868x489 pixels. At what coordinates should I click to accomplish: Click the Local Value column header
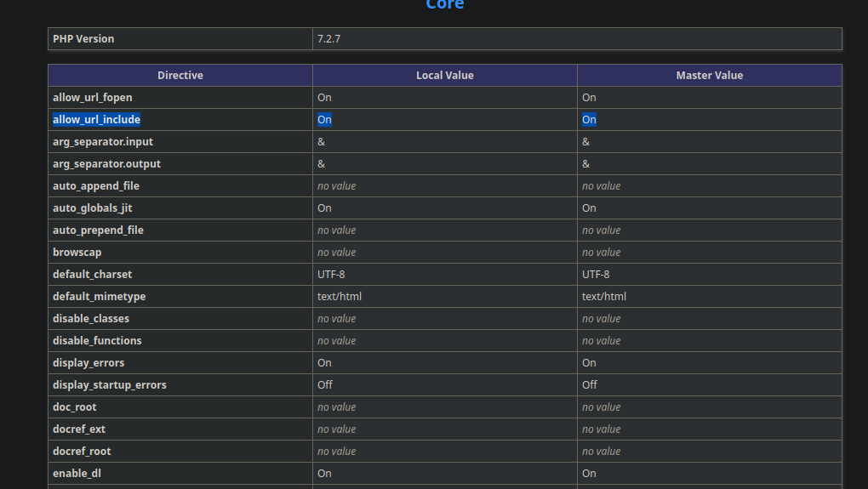click(445, 75)
